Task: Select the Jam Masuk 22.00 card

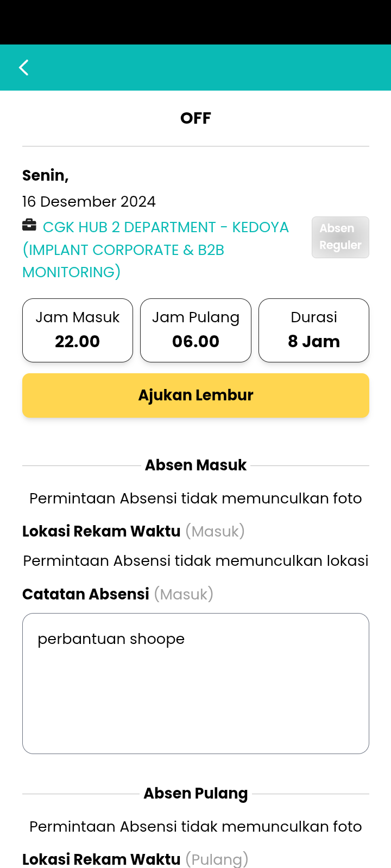Action: pyautogui.click(x=78, y=330)
